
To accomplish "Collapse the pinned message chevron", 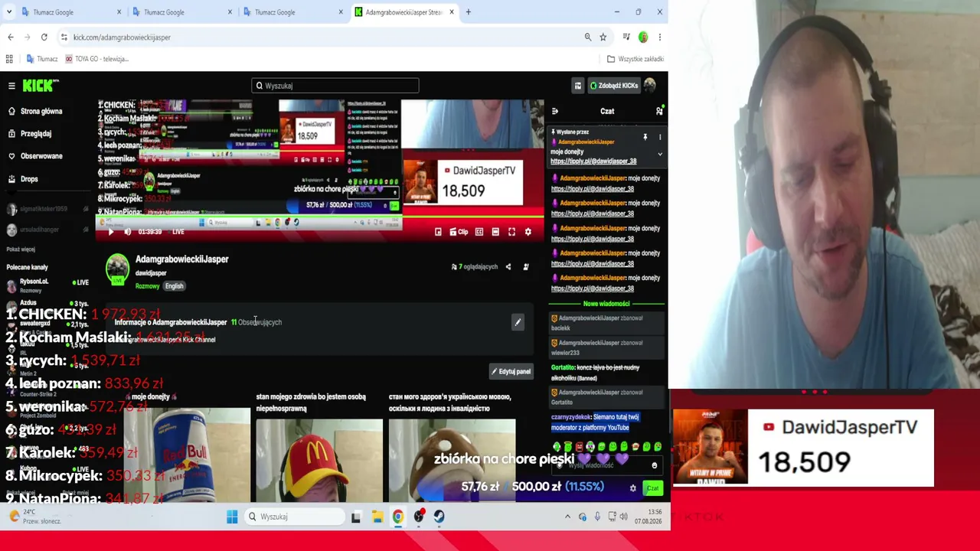I will (x=660, y=154).
